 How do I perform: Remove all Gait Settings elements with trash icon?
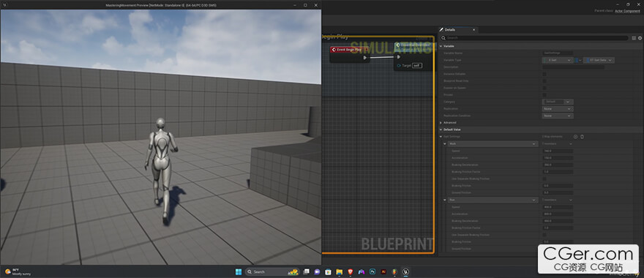click(x=582, y=136)
